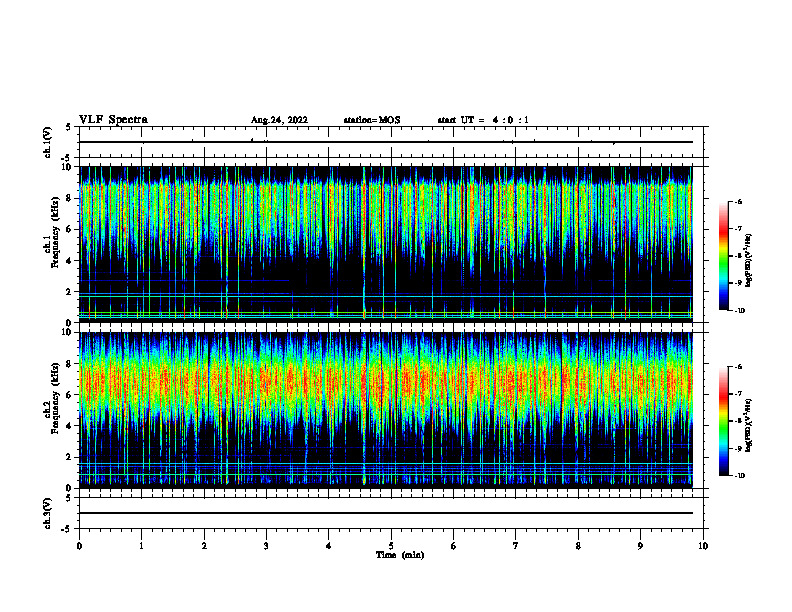Image resolution: width=792 pixels, height=612 pixels.
Task: Click the ch.2 color scale bar
Action: tap(724, 421)
